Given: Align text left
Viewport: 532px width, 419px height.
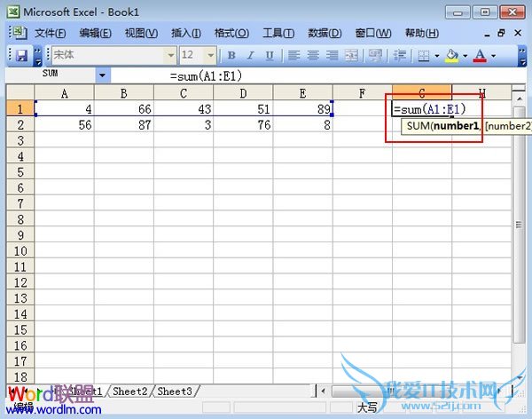Looking at the screenshot, I should click(x=293, y=55).
